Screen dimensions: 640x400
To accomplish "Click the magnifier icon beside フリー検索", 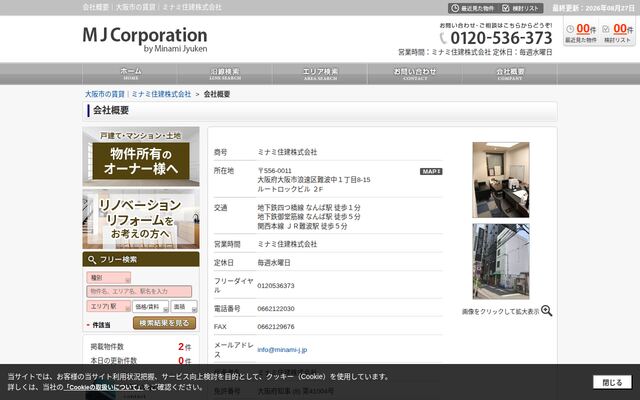I will pos(92,260).
